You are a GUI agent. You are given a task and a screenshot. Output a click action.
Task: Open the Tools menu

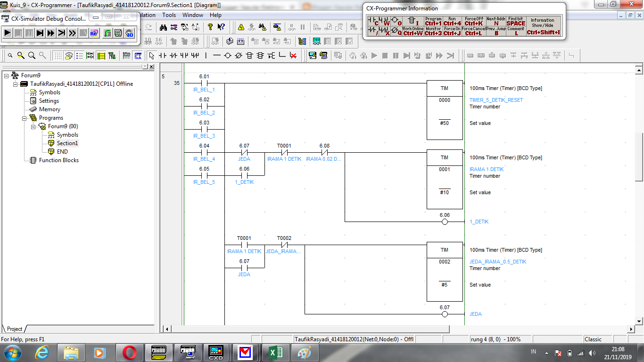tap(169, 15)
